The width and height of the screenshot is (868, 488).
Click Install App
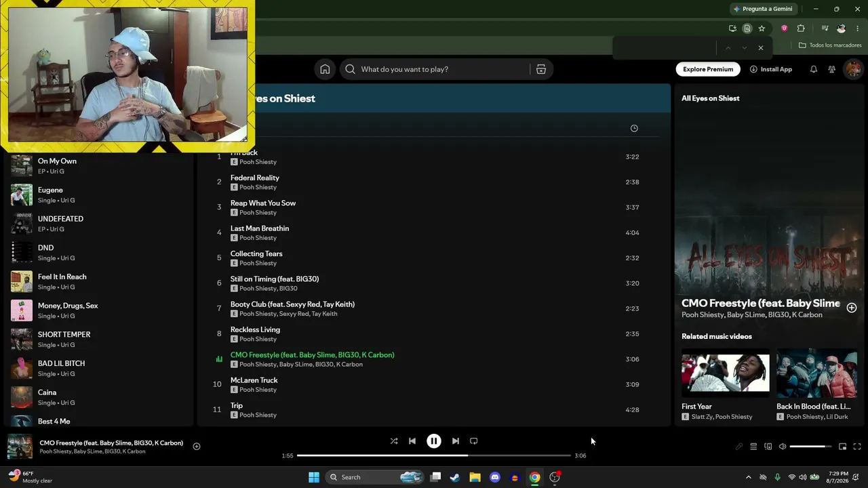(771, 69)
